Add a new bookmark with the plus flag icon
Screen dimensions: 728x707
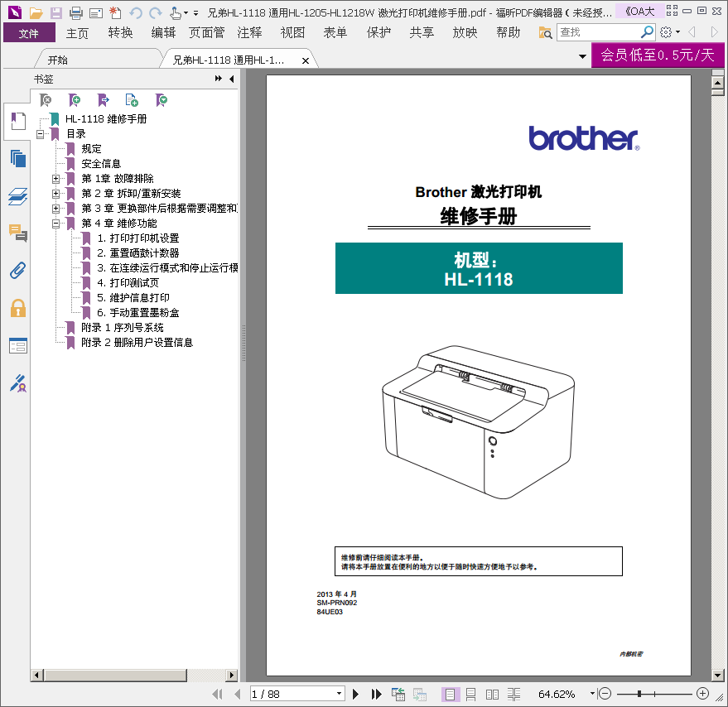pyautogui.click(x=75, y=100)
